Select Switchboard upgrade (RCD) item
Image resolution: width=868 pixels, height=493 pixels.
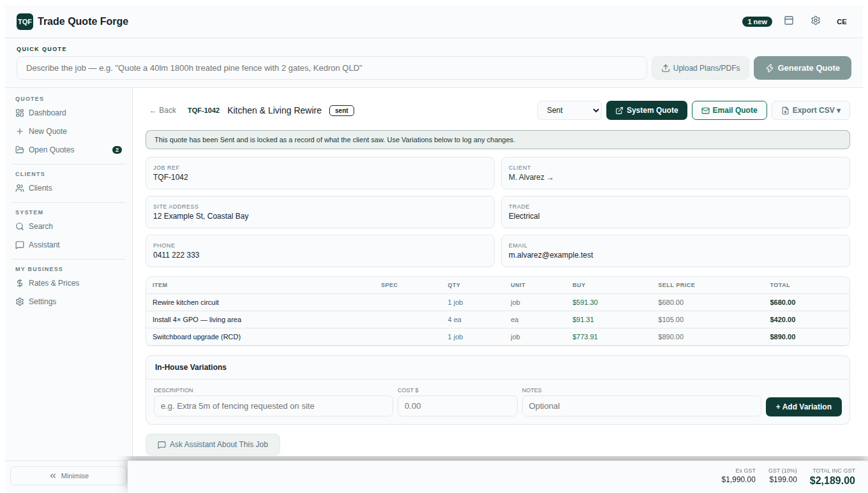click(x=197, y=337)
